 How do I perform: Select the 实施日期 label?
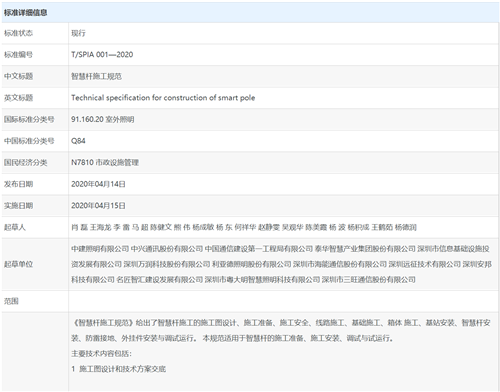click(x=18, y=206)
